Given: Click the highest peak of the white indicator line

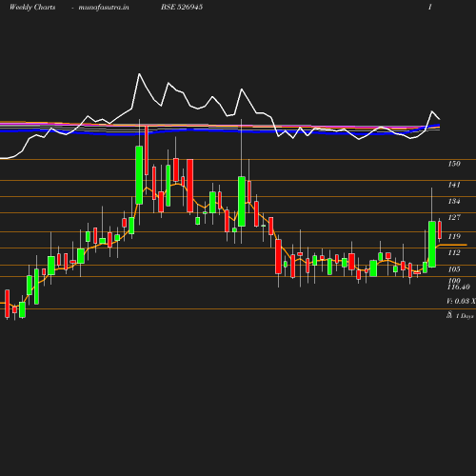Looking at the screenshot, I should 139,74.
